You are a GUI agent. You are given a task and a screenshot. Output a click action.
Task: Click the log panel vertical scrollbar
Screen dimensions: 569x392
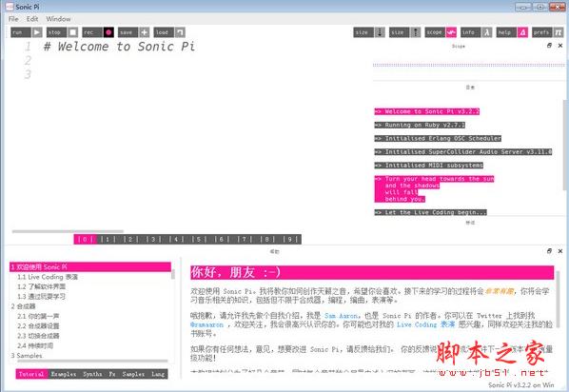pos(564,146)
